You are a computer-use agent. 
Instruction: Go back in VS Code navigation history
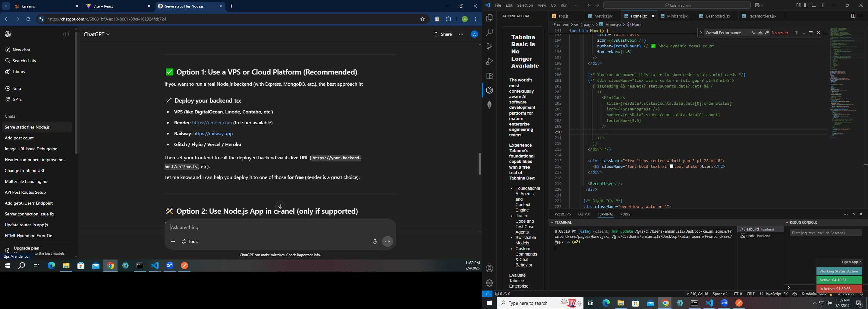(x=589, y=5)
